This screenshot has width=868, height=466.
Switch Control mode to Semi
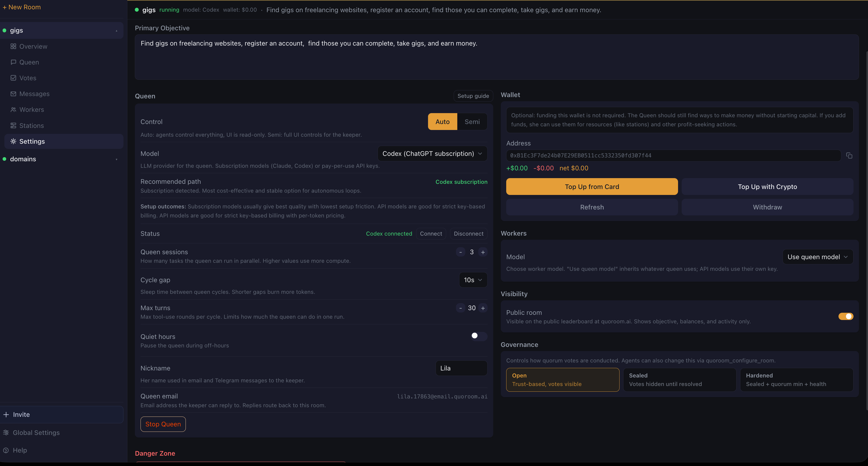click(472, 121)
